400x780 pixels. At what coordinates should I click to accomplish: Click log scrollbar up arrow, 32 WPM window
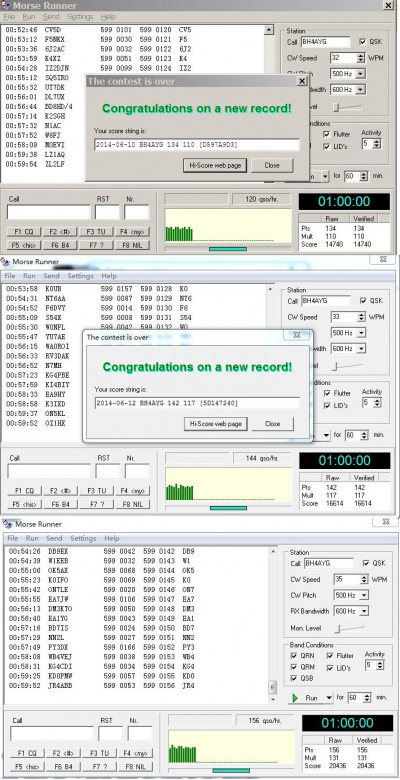pos(269,30)
